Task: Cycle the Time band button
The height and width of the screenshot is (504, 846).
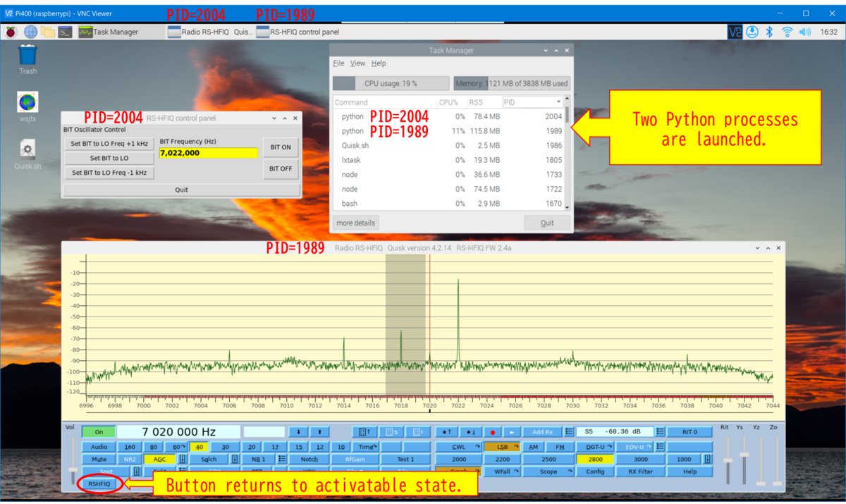Action: 367,447
